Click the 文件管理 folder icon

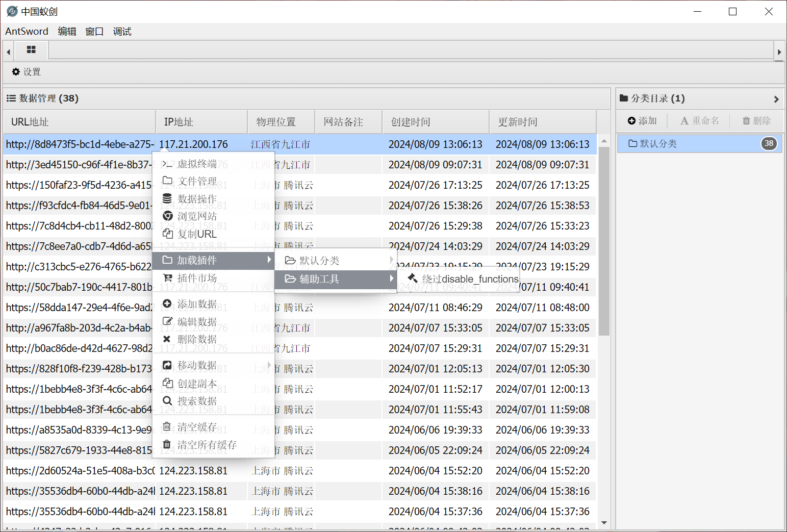(167, 181)
